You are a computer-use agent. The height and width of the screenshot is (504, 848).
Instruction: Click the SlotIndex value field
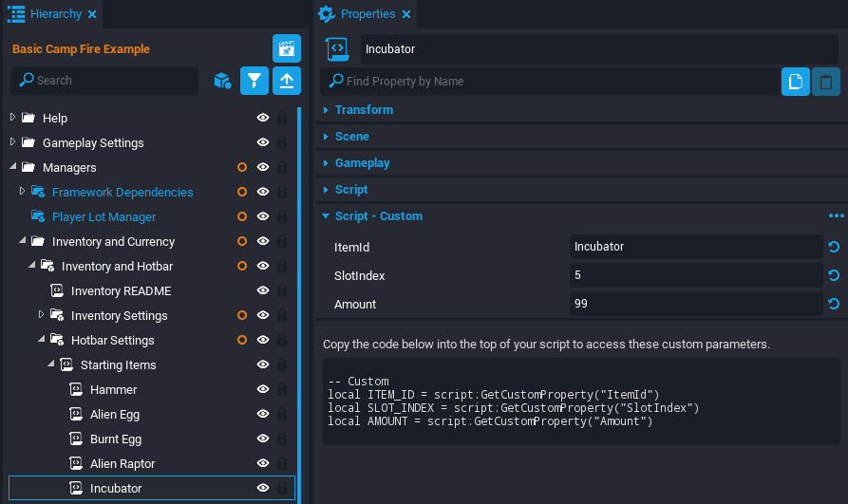pyautogui.click(x=695, y=275)
